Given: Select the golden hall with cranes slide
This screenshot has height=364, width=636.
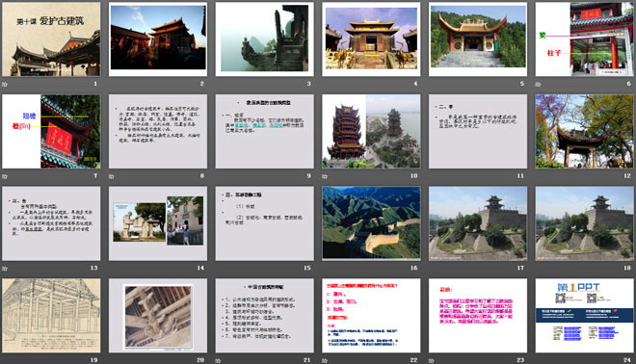Looking at the screenshot, I should [x=371, y=39].
